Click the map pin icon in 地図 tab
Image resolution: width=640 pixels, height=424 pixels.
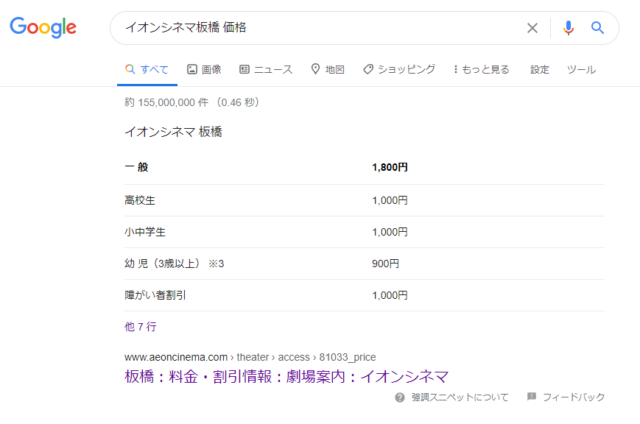[x=315, y=69]
